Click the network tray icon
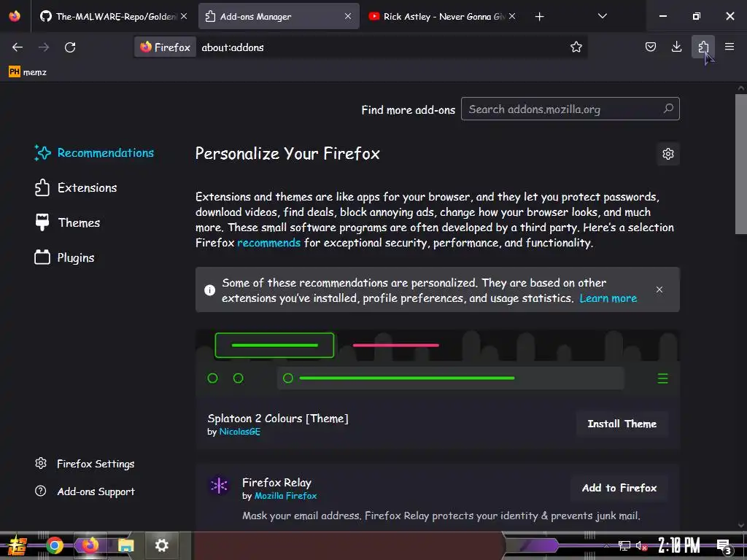Viewport: 747px width, 560px height. click(x=624, y=545)
